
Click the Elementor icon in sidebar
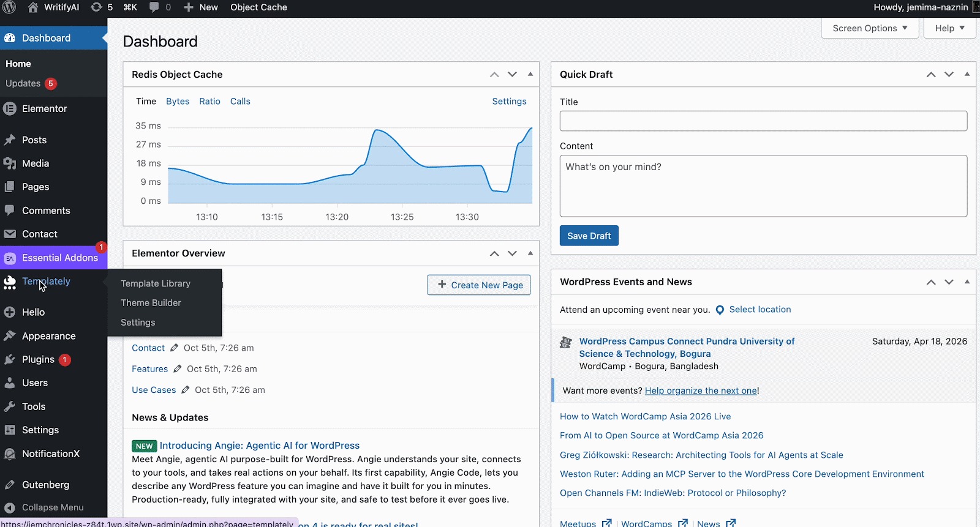pos(10,109)
